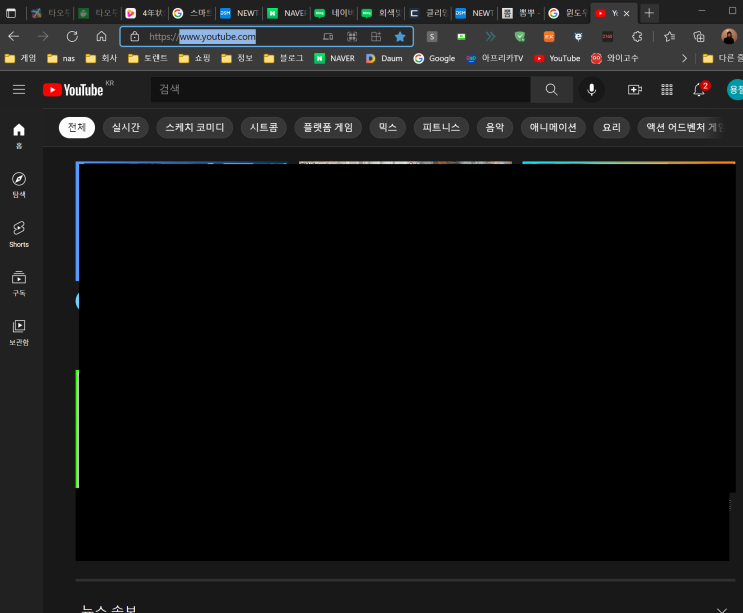Open the NAVER bookmark
743x613 pixels.
click(335, 58)
